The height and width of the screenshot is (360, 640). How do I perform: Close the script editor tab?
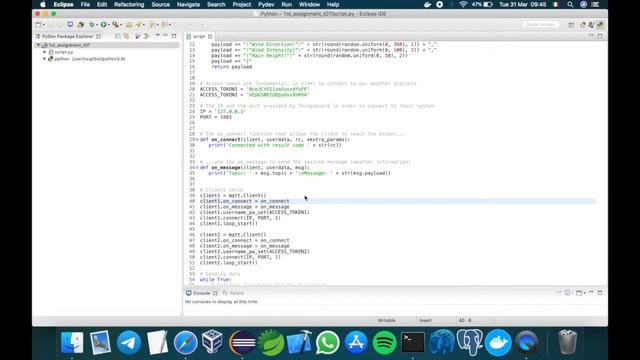pyautogui.click(x=210, y=36)
